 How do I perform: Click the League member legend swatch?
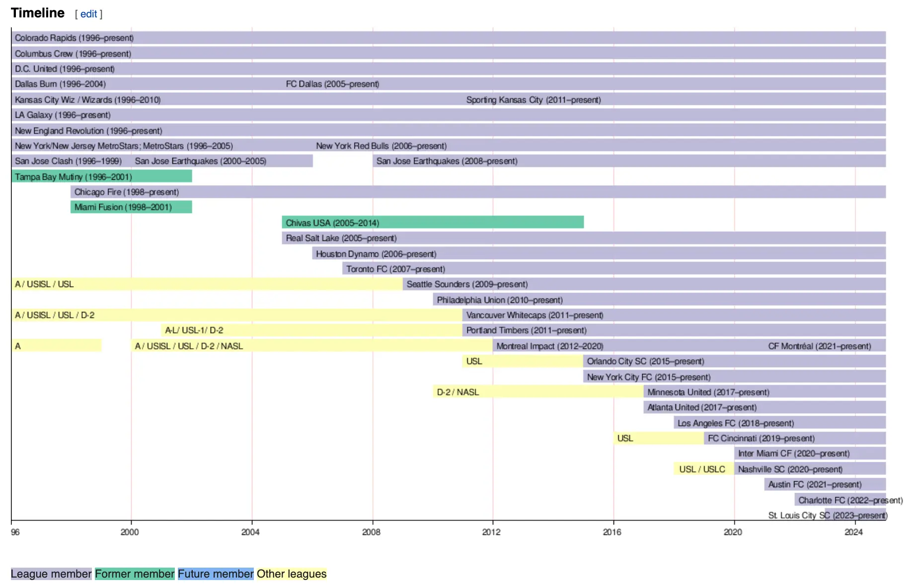tap(51, 574)
